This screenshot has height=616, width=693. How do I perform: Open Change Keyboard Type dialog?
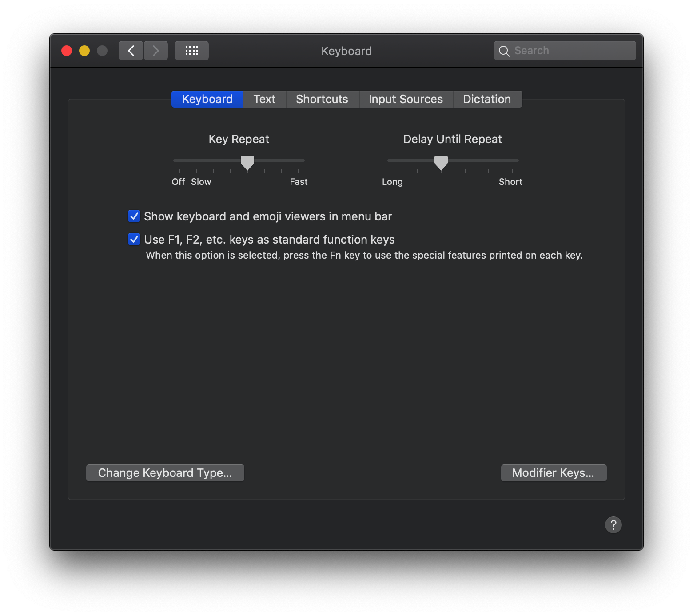[165, 473]
